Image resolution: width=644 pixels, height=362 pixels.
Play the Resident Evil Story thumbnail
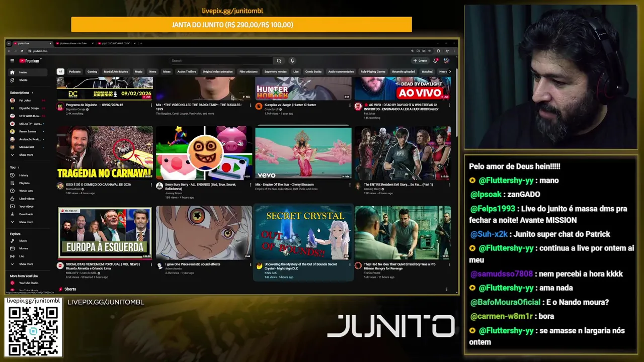pos(403,153)
